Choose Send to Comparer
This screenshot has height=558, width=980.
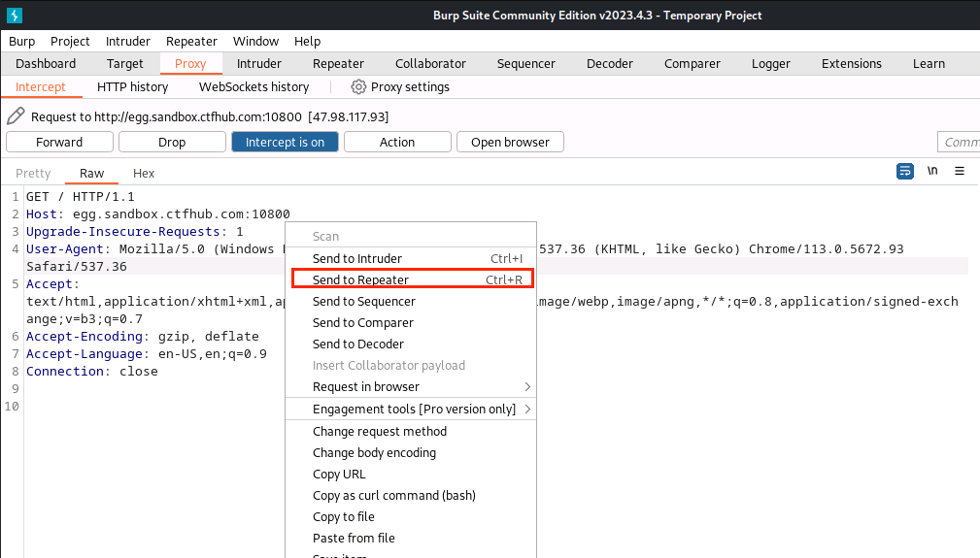click(411, 323)
